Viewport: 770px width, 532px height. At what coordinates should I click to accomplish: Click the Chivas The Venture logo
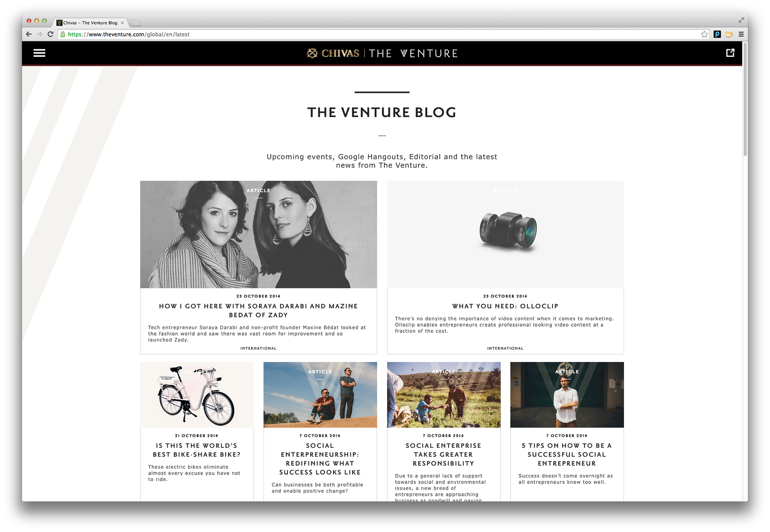point(382,53)
